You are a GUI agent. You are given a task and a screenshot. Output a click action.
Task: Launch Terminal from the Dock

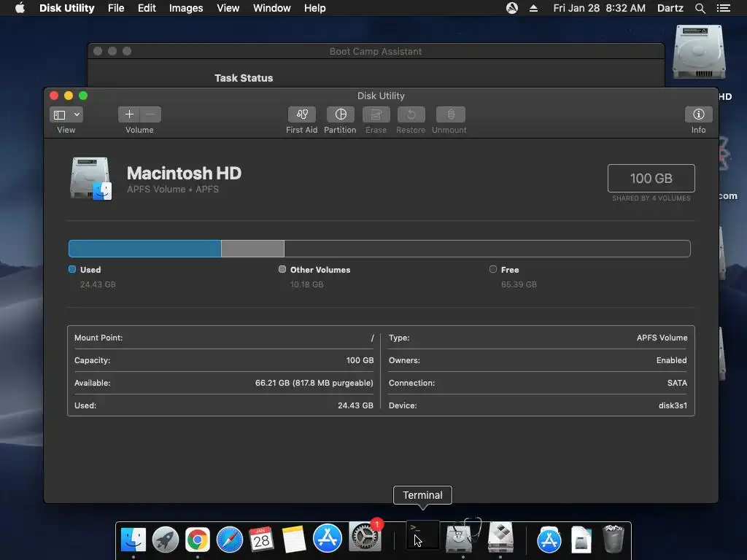[422, 535]
